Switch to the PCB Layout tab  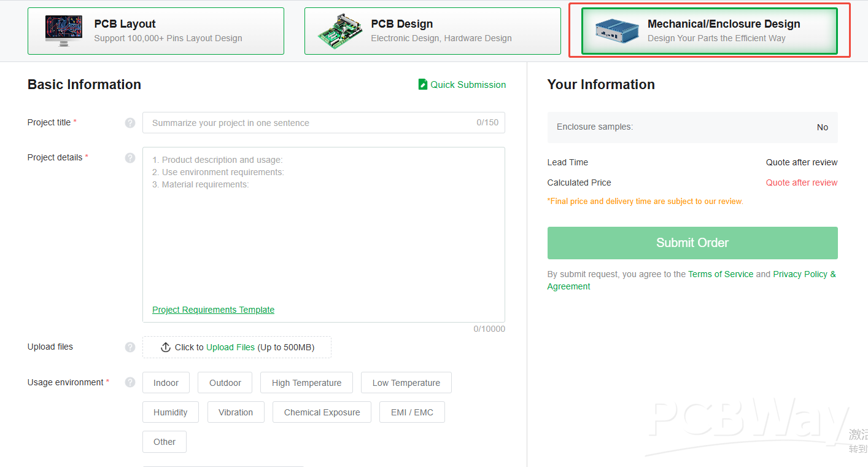(x=156, y=31)
